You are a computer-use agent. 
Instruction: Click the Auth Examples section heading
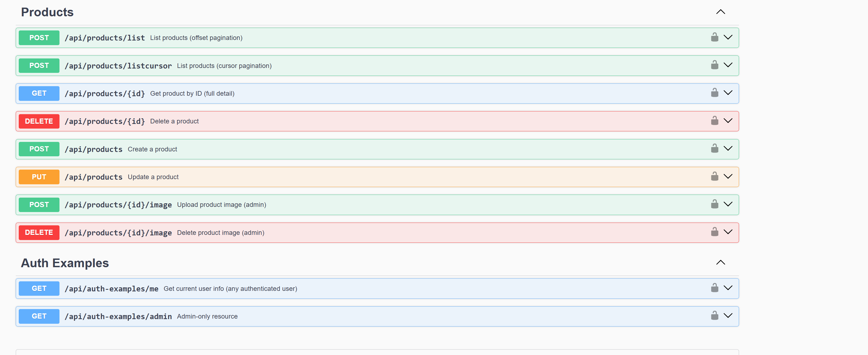coord(65,263)
